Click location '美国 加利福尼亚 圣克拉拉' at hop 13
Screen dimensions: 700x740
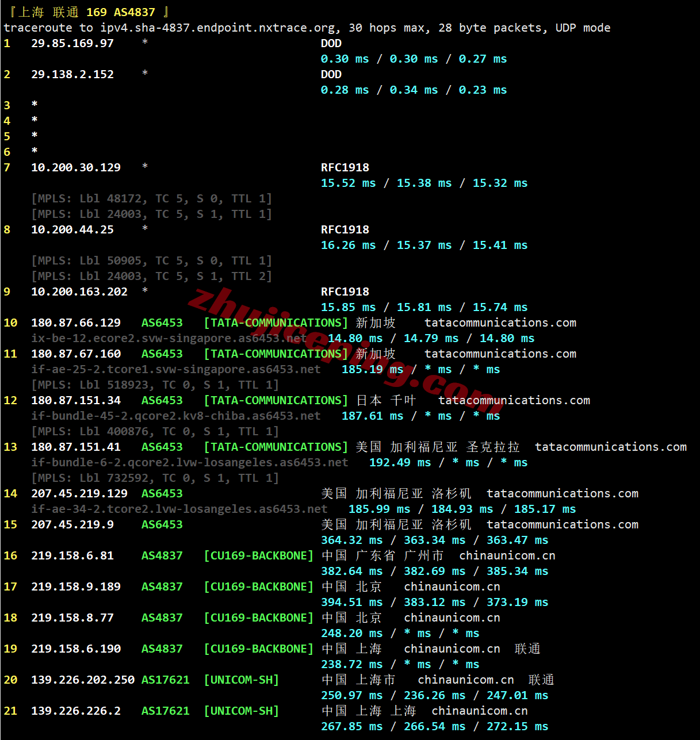[x=438, y=447]
